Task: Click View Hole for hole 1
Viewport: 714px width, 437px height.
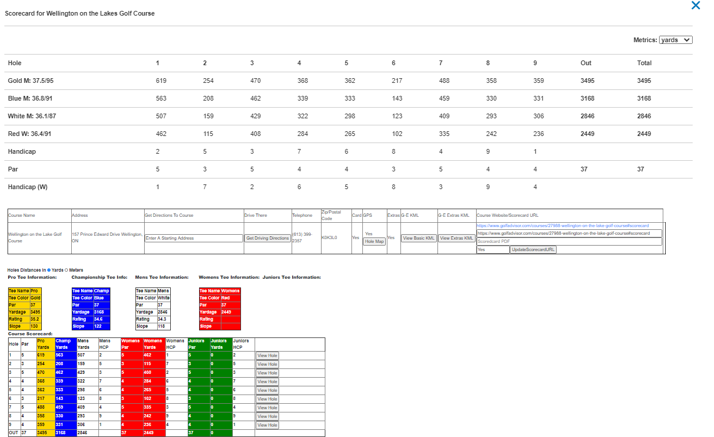Action: coord(267,356)
